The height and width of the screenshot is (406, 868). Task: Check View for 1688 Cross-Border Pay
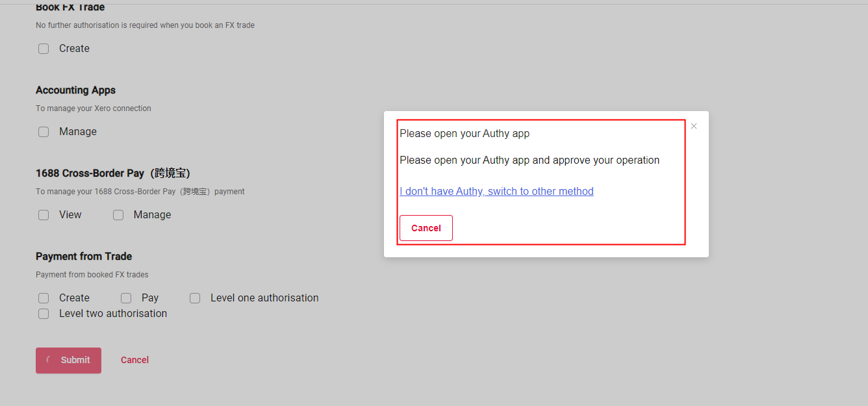click(x=44, y=215)
